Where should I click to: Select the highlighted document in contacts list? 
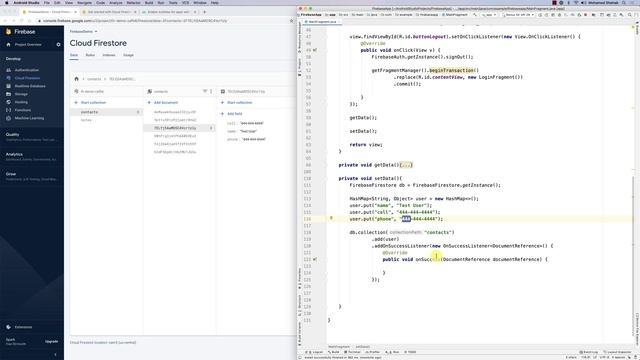[179, 128]
